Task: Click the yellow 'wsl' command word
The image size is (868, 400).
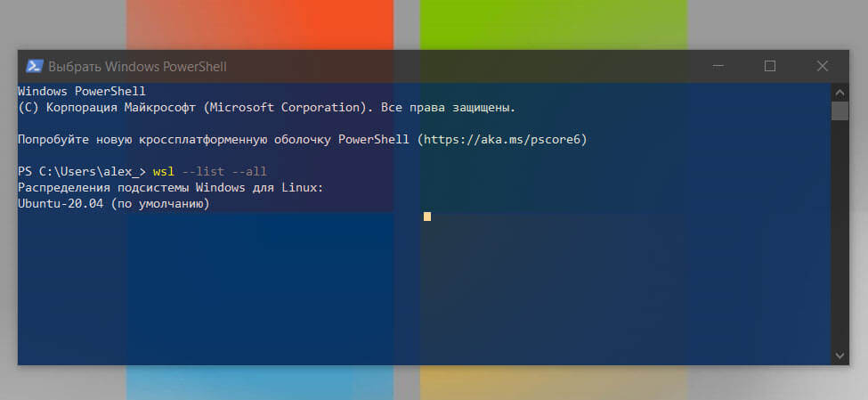Action: click(163, 172)
